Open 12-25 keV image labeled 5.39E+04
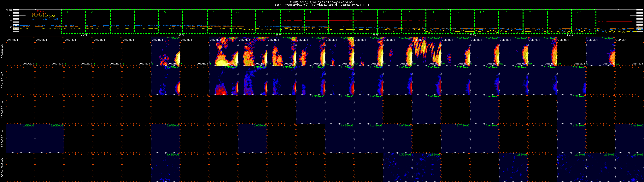 571,109
